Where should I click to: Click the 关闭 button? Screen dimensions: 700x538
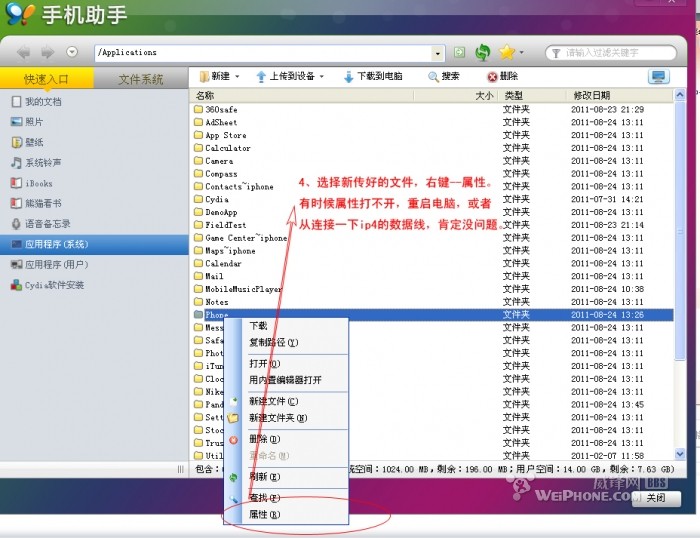pos(656,498)
